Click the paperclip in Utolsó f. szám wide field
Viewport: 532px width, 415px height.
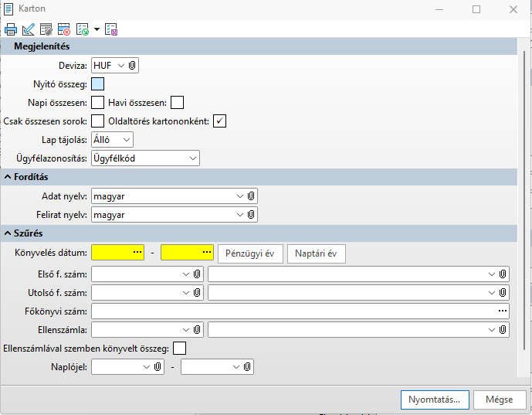[x=503, y=292]
